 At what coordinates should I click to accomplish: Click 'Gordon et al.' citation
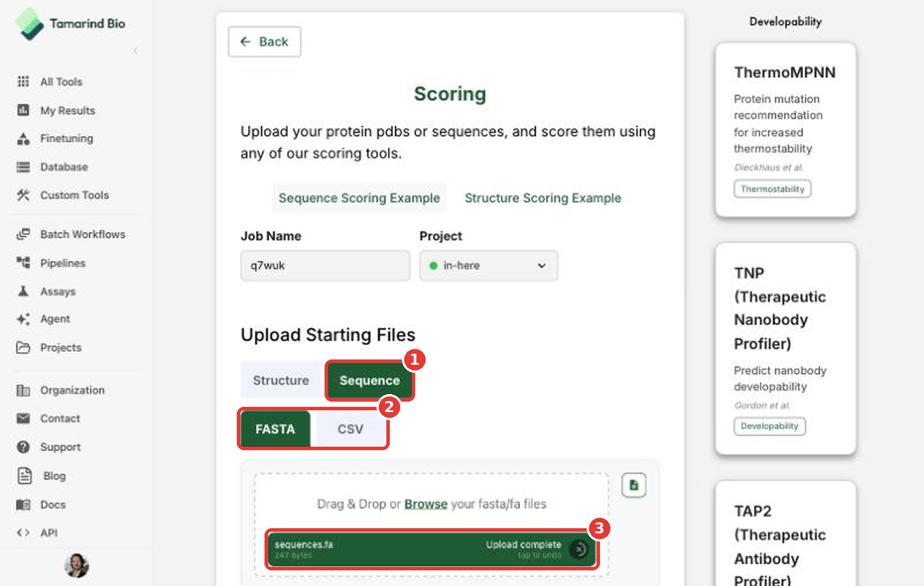(x=762, y=405)
